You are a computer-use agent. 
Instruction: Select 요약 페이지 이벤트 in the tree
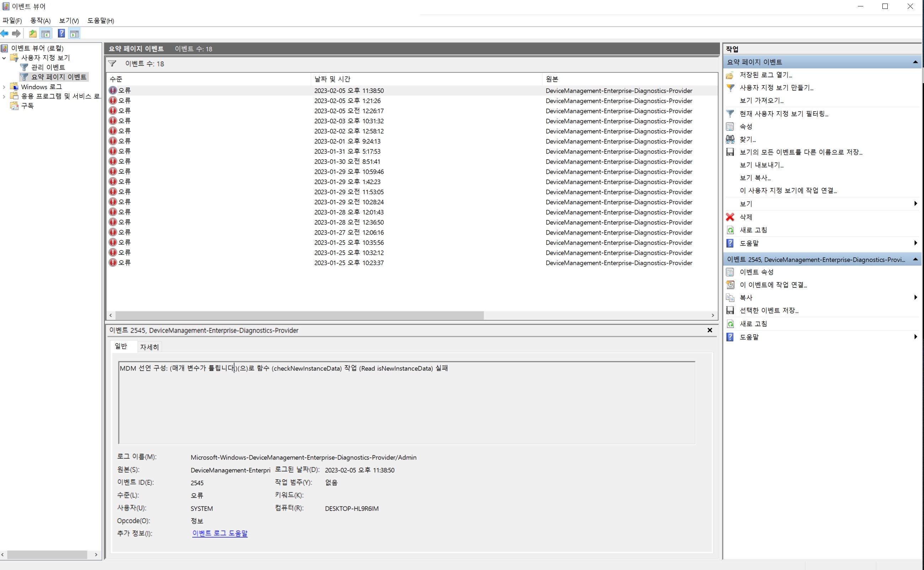(x=59, y=77)
